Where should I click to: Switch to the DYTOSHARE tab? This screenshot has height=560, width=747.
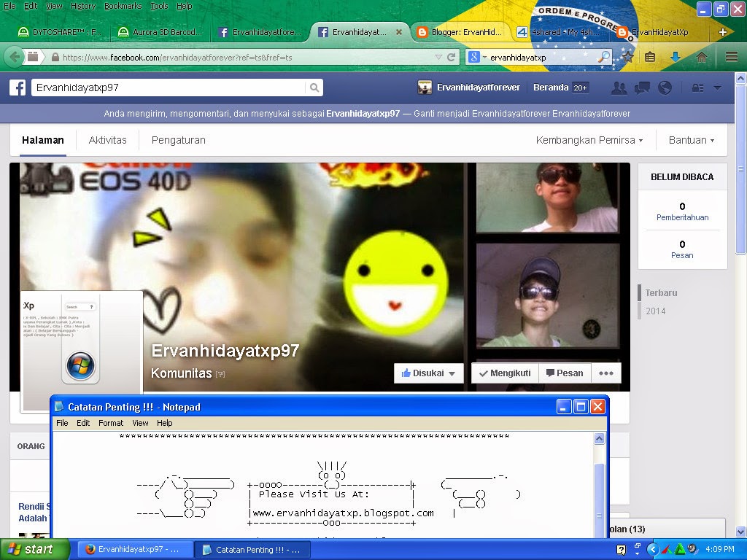(x=60, y=32)
